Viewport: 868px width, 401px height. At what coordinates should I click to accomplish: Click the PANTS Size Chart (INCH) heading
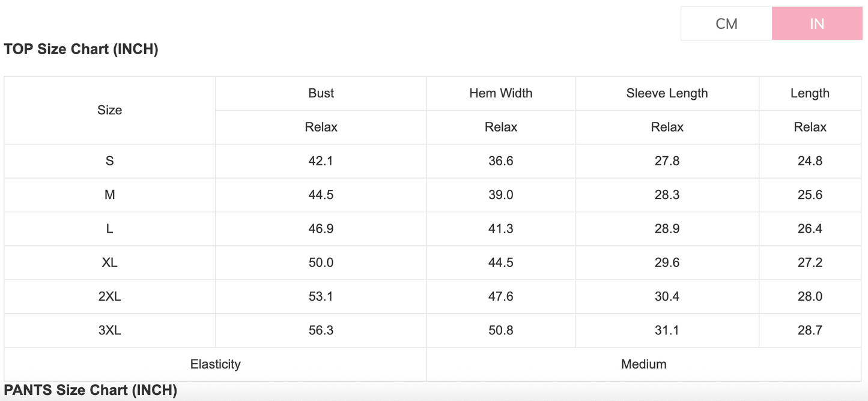[x=91, y=390]
